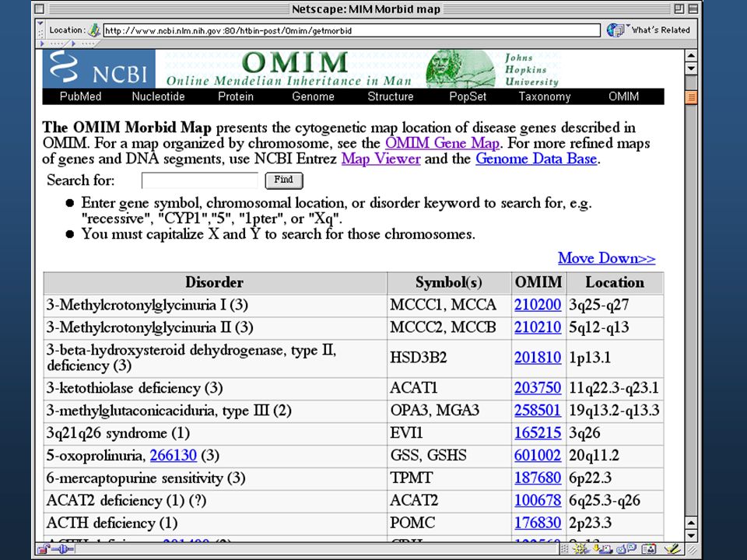Image resolution: width=747 pixels, height=560 pixels.
Task: Open Newsgroups icon in component bar
Action: pos(626,549)
